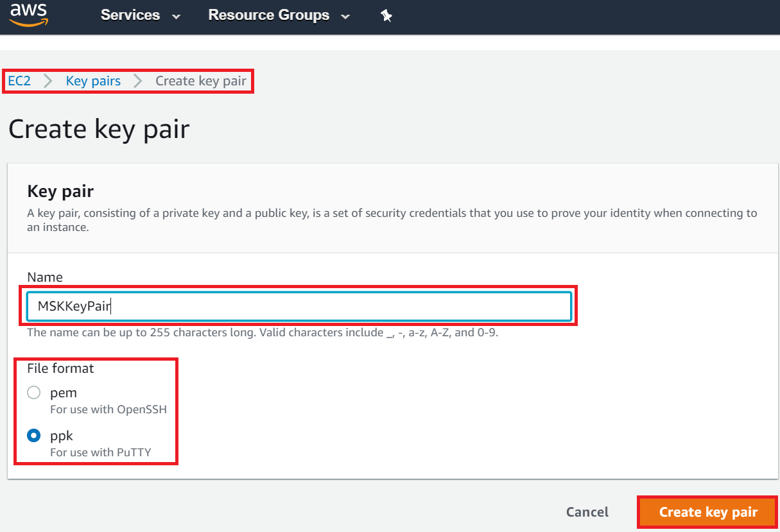The height and width of the screenshot is (532, 780).
Task: Open the Services menu
Action: coord(130,15)
